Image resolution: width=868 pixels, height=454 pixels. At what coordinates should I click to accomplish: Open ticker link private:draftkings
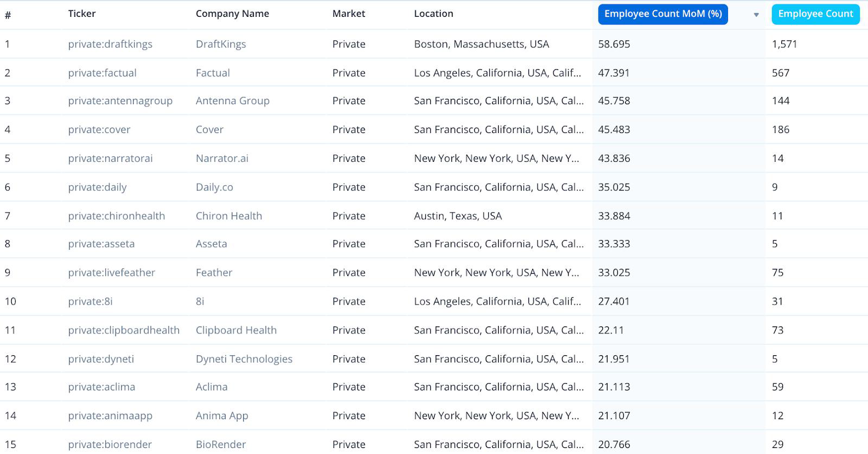[x=110, y=44]
